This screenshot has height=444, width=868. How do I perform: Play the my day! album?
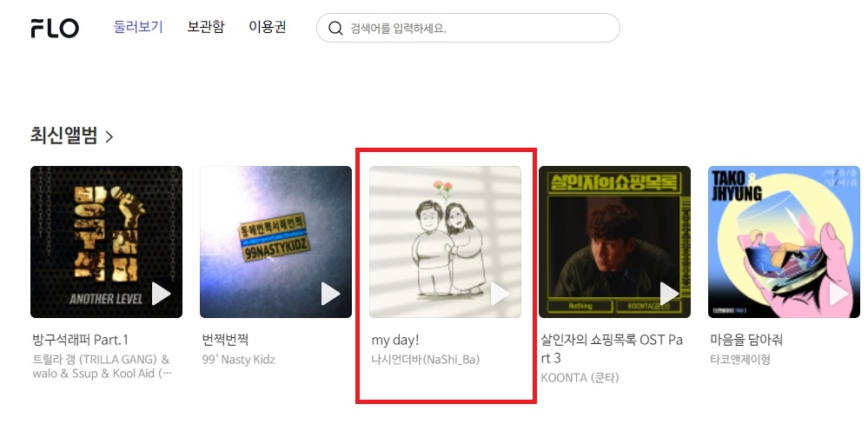click(x=500, y=294)
